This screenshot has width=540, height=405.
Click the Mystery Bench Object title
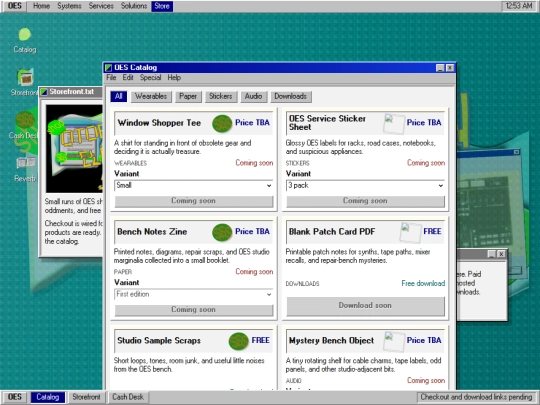[x=331, y=341]
